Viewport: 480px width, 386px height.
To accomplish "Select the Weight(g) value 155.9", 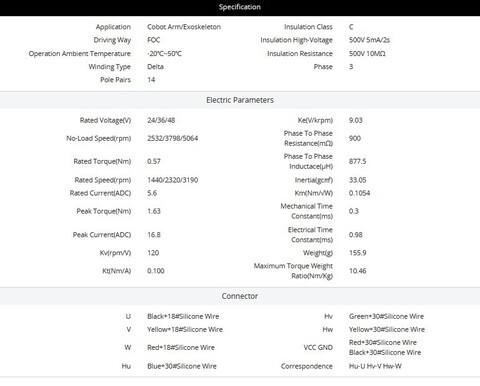I will [357, 253].
